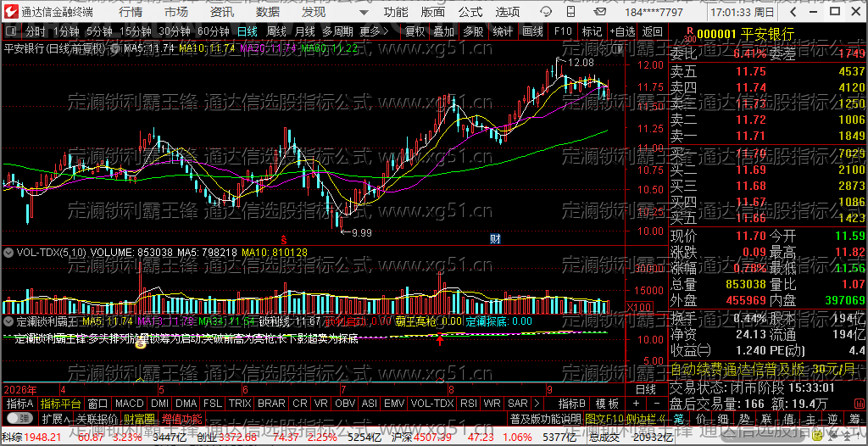Screen dimensions: 868x446
Task: Click the 财 finance marker on the chart
Action: pos(495,239)
